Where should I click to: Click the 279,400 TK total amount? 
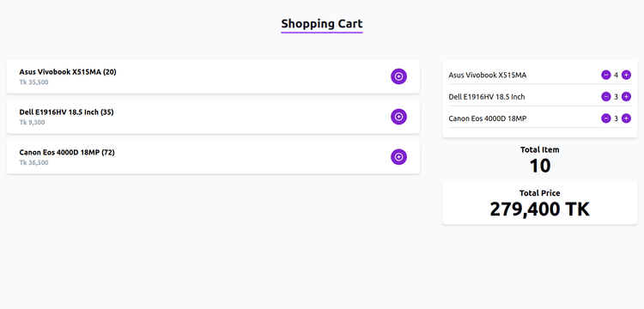click(x=540, y=209)
